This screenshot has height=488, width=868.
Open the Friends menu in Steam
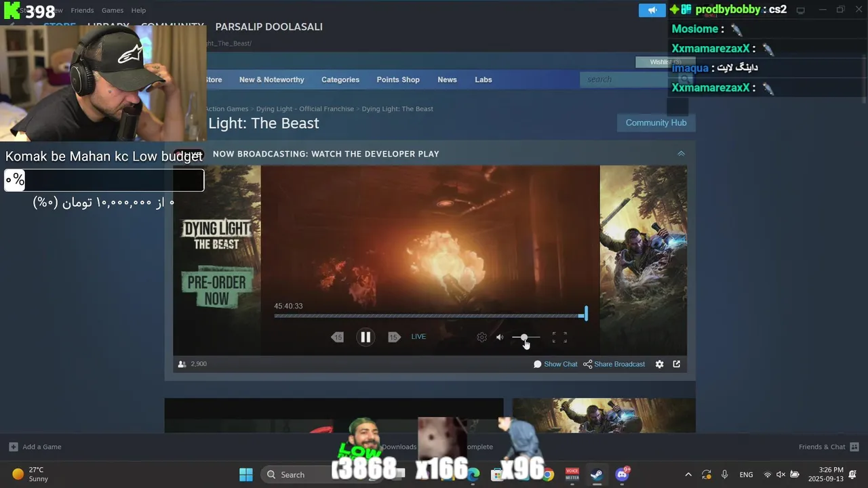[x=82, y=10]
